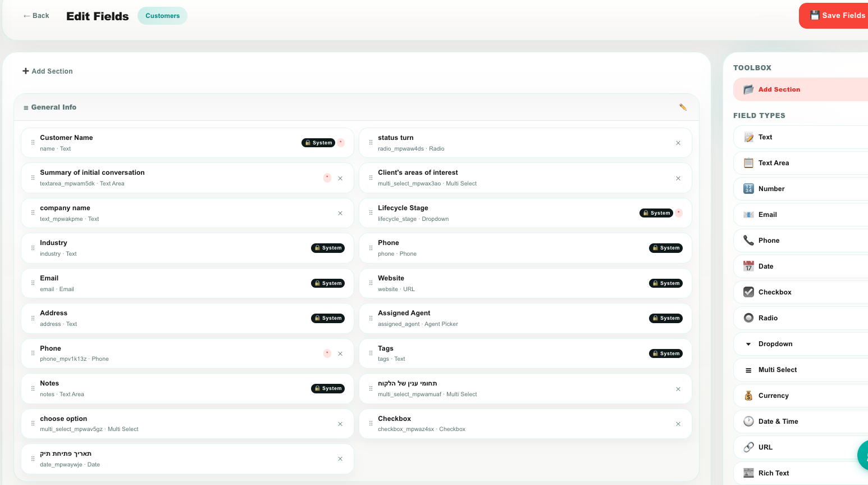The height and width of the screenshot is (485, 868).
Task: Remove the status turn field
Action: [678, 143]
